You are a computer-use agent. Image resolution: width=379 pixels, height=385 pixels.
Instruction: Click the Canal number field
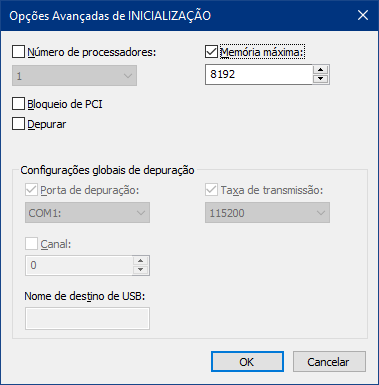coord(79,265)
